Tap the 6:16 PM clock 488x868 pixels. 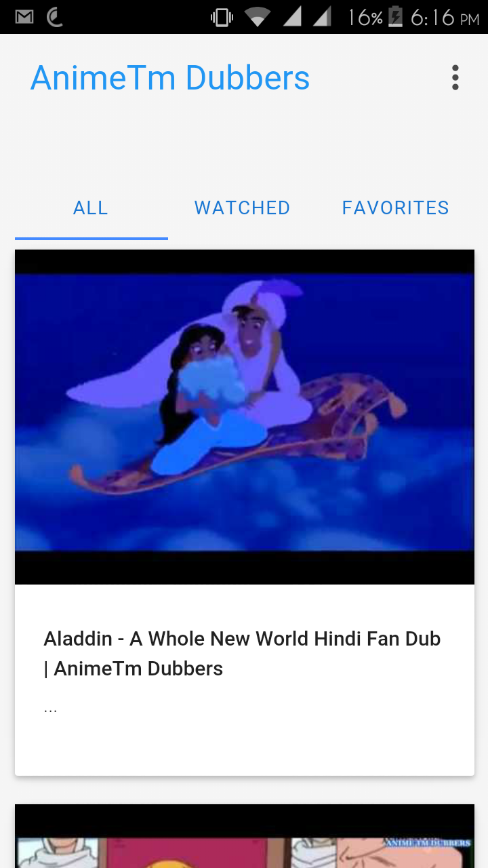(x=445, y=17)
